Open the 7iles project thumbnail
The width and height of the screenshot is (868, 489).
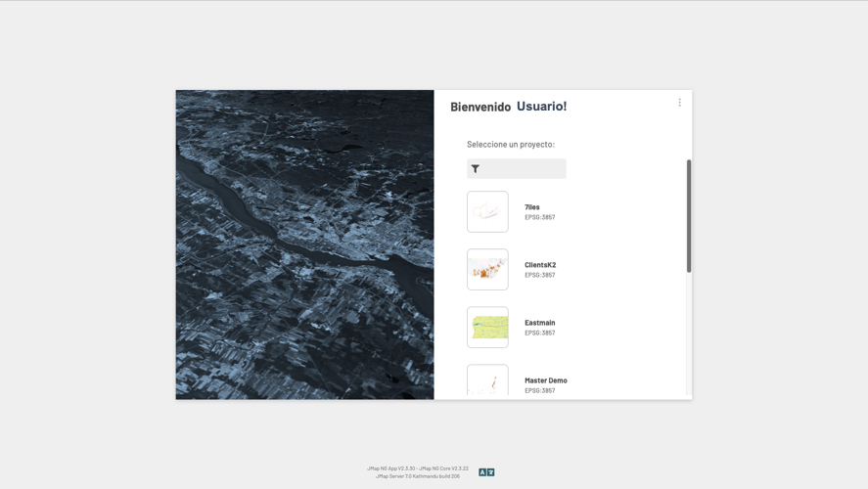pyautogui.click(x=487, y=211)
